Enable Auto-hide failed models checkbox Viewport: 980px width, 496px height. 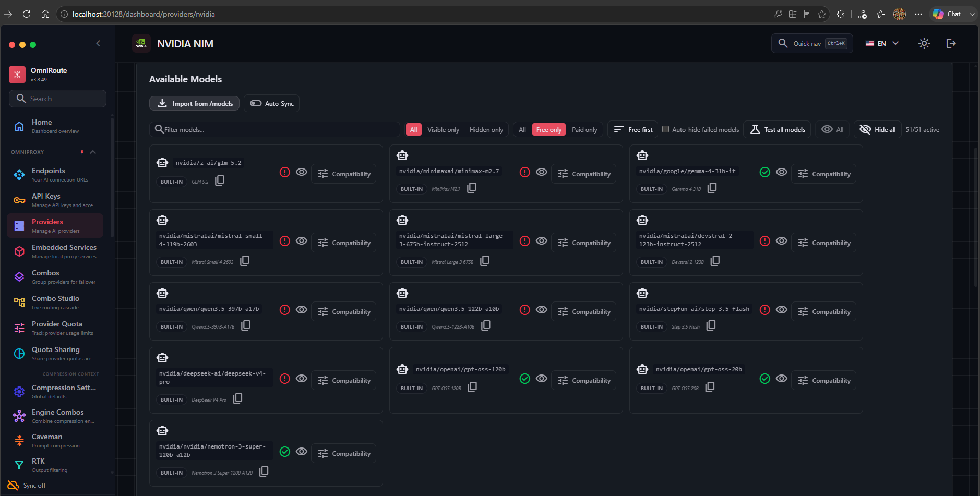(x=666, y=129)
